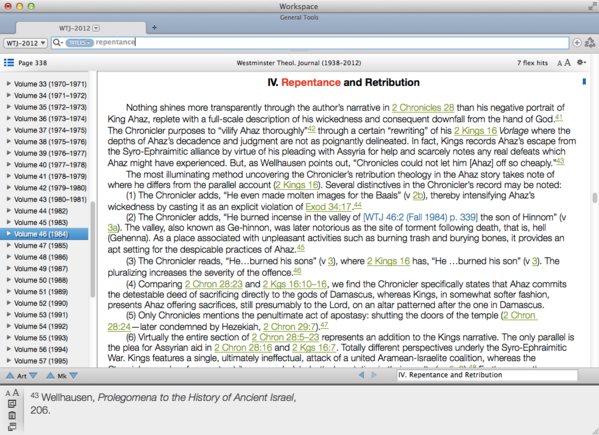The image size is (599, 435).
Task: Open the pane settings gear menu
Action: click(581, 62)
